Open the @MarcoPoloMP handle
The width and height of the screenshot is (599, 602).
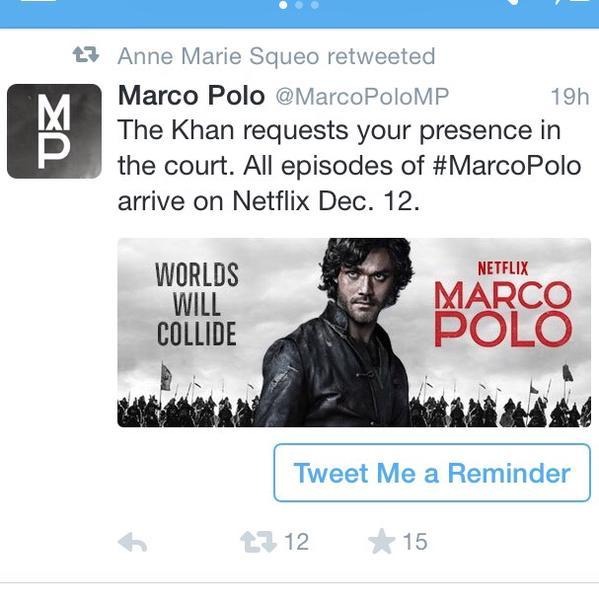pyautogui.click(x=362, y=96)
